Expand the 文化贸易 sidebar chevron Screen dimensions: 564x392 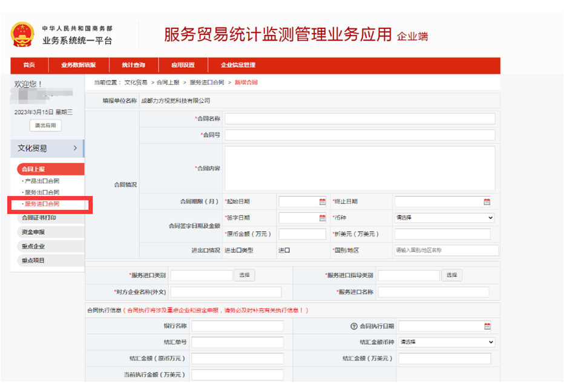point(75,148)
